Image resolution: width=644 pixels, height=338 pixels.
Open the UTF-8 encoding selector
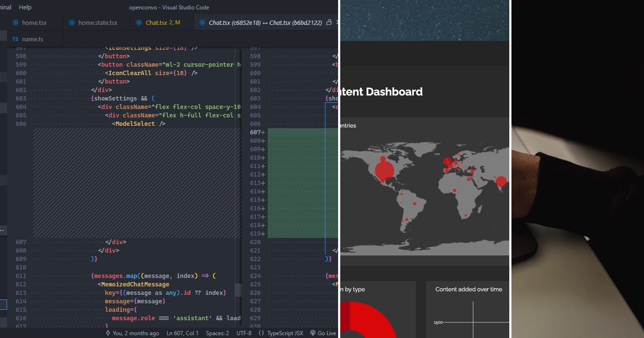243,333
